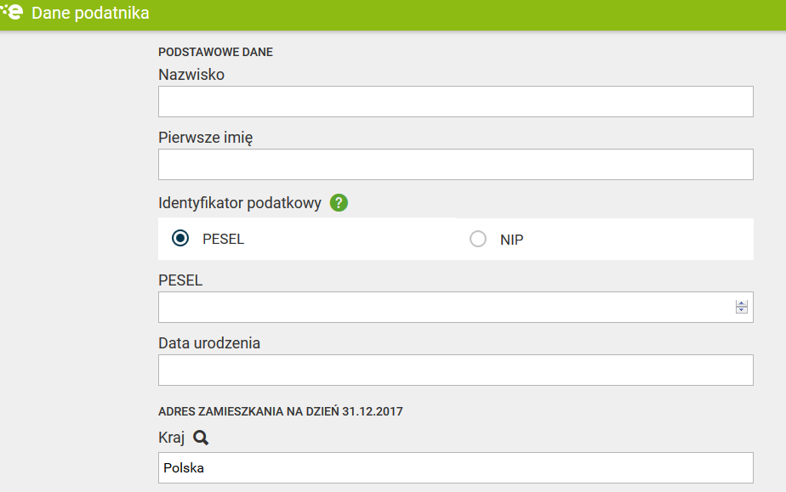The width and height of the screenshot is (786, 492).
Task: Click the Nazwisko field label
Action: (x=191, y=75)
